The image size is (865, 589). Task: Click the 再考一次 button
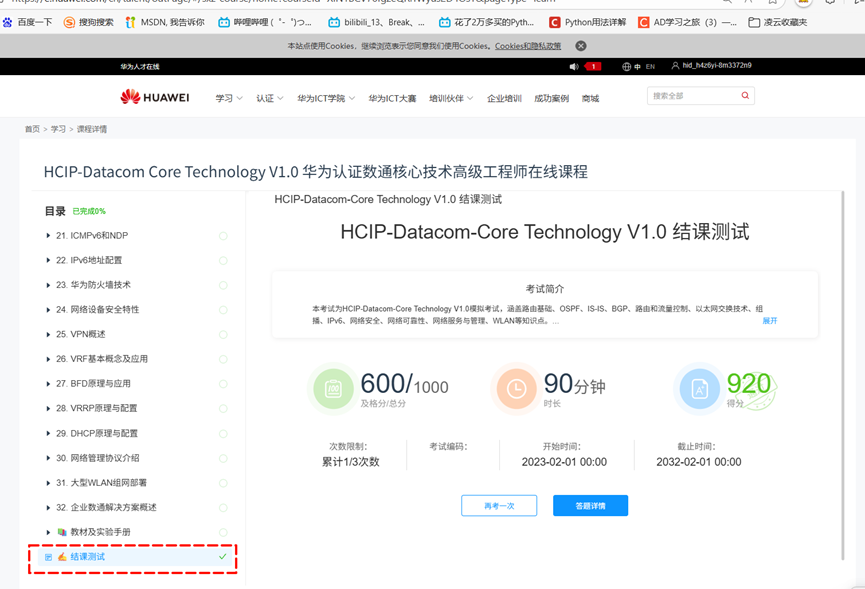click(x=499, y=506)
